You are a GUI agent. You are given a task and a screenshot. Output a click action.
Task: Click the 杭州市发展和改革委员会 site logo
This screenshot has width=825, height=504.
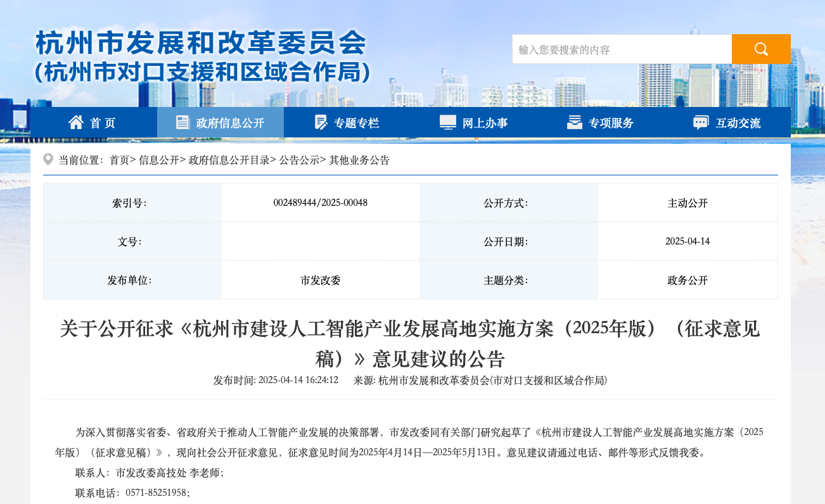tap(202, 56)
